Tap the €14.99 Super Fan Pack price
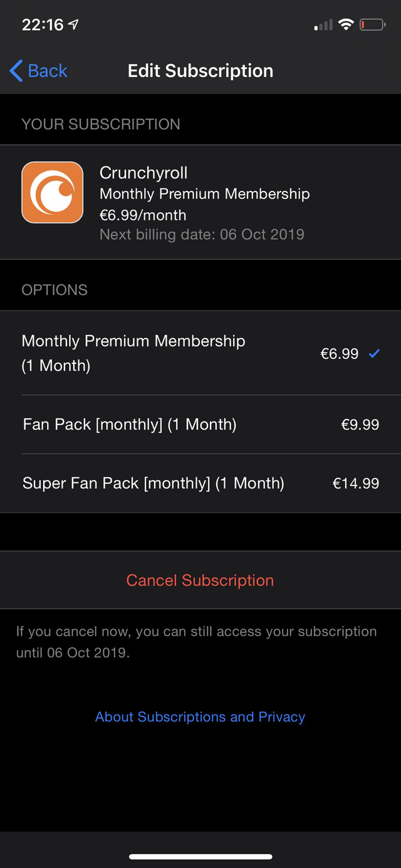The image size is (401, 868). tap(355, 483)
